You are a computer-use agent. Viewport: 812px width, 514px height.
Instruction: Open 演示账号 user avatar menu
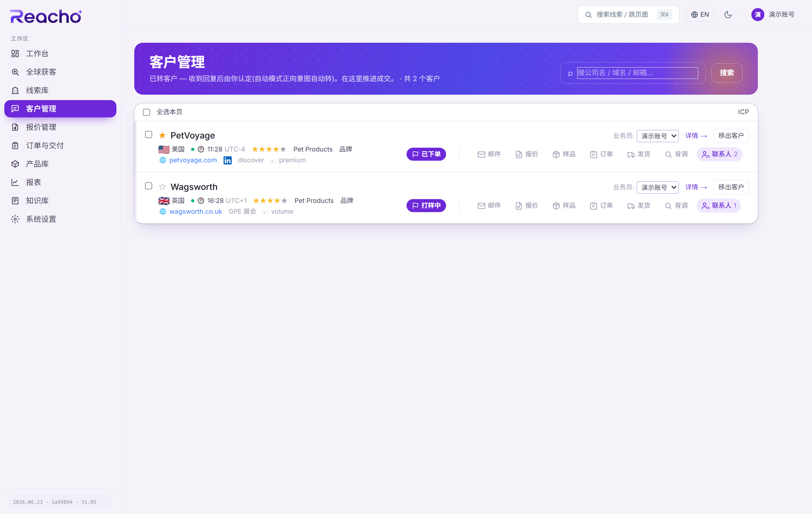pyautogui.click(x=772, y=15)
